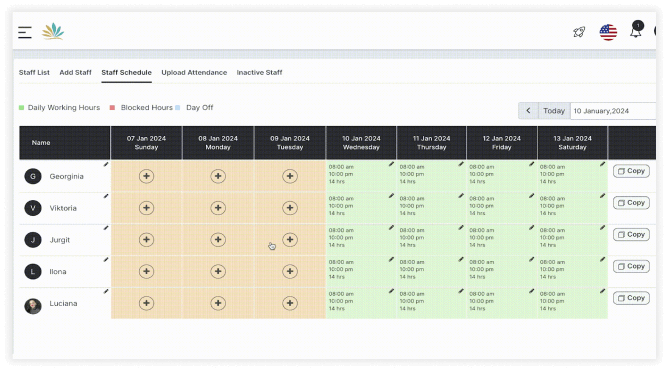The height and width of the screenshot is (371, 668).
Task: Edit Georginia's 13 Jan Saturday shift
Action: point(602,164)
